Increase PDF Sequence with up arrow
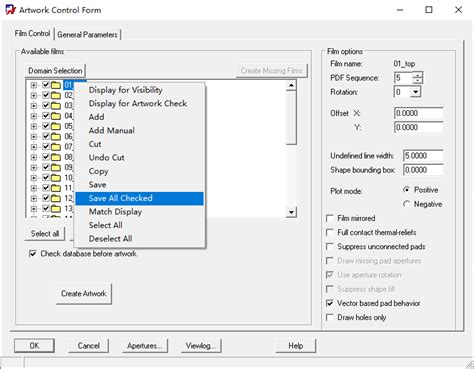Screen dimensions: 474x369 417,75
